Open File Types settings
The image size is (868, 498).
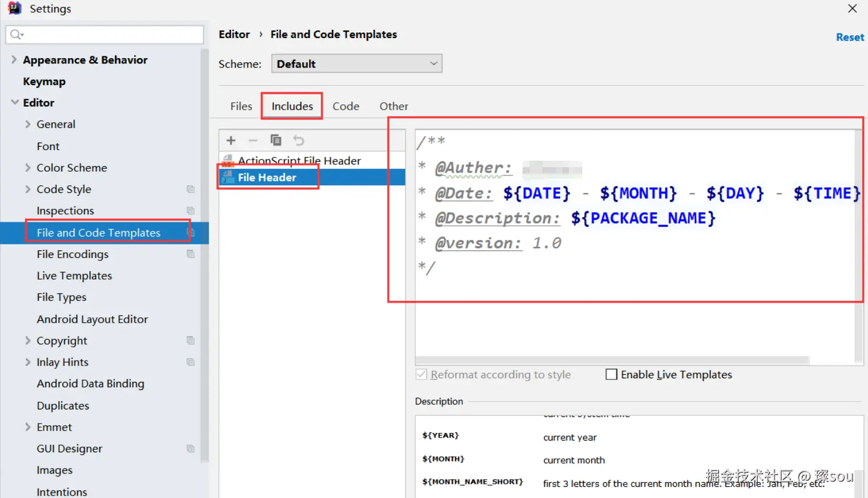point(62,297)
